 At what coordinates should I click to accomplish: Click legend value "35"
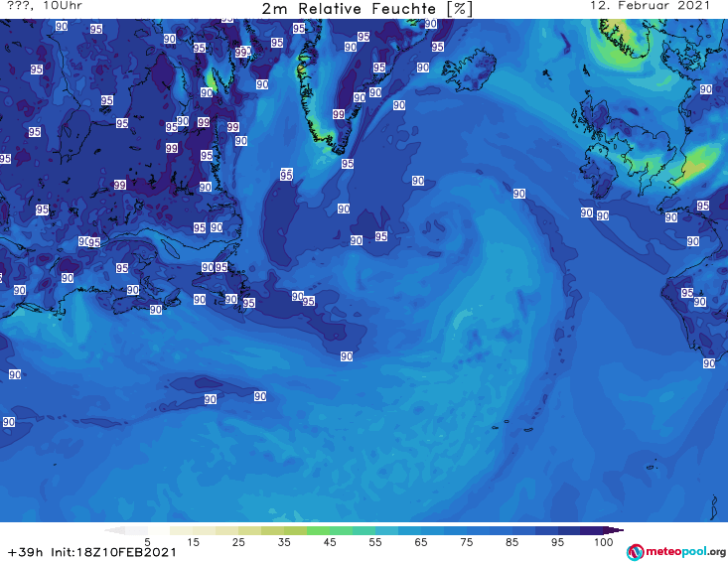pos(284,542)
